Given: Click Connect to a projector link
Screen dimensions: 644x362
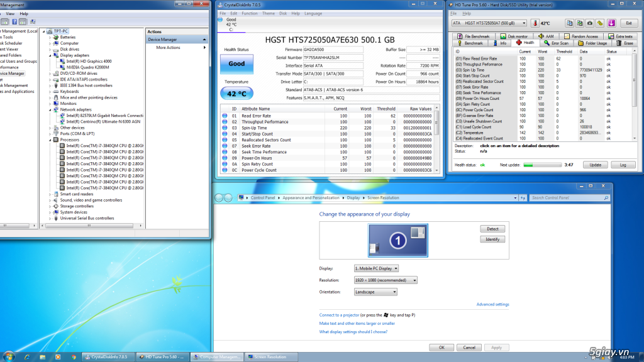Looking at the screenshot, I should tap(339, 315).
